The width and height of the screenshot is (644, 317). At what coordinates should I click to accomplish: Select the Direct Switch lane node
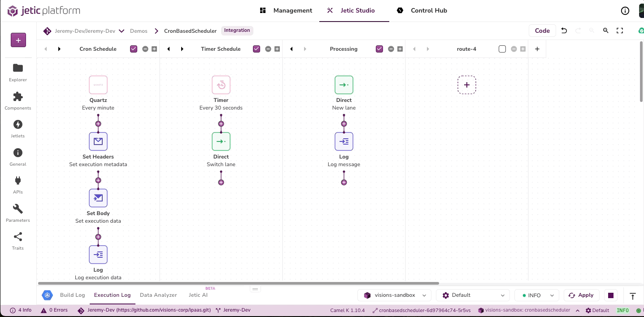pos(221,141)
